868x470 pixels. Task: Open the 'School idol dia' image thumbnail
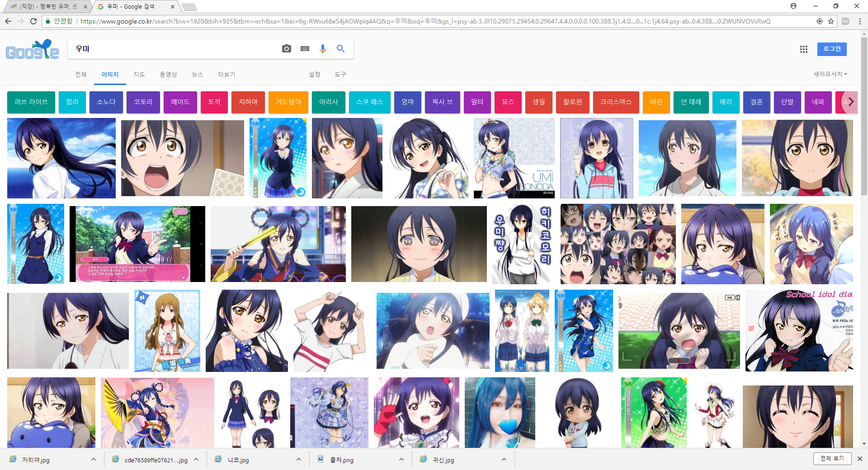tap(799, 331)
